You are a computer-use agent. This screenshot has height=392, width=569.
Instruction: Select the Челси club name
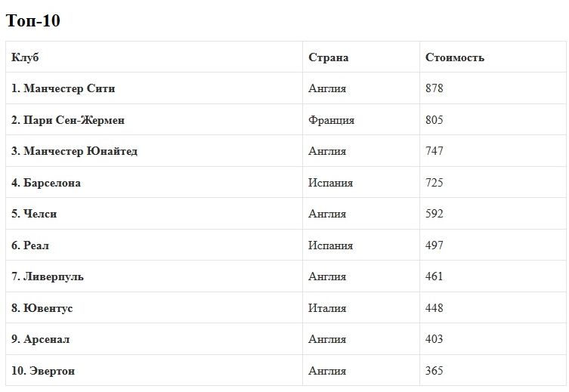coord(34,214)
